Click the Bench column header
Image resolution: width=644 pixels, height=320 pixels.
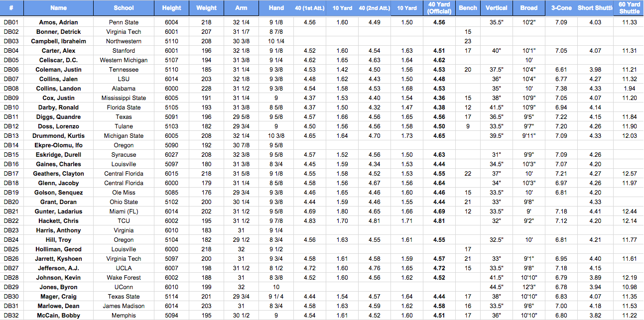pyautogui.click(x=468, y=8)
